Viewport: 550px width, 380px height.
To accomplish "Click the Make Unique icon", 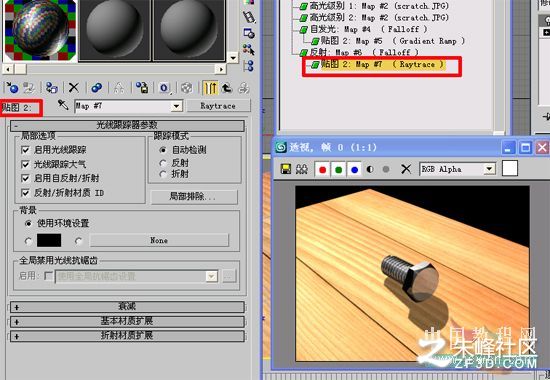I will 119,88.
